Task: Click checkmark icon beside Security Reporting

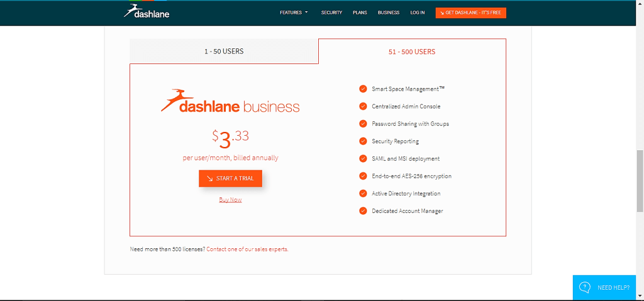Action: click(x=363, y=141)
